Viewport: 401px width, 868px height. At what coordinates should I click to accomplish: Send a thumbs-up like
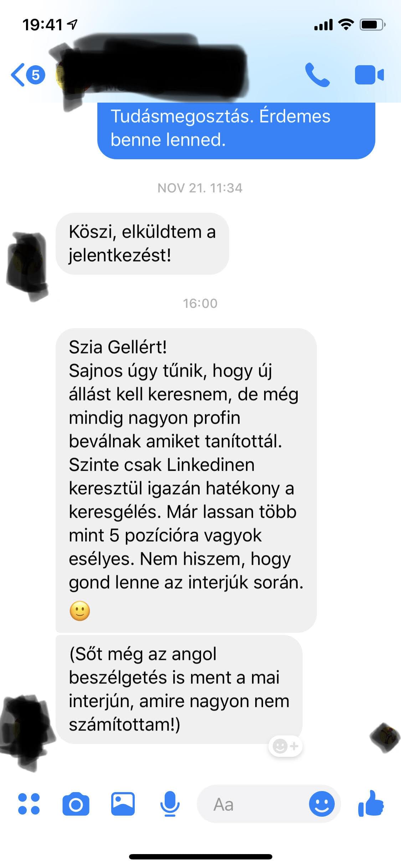point(371,803)
